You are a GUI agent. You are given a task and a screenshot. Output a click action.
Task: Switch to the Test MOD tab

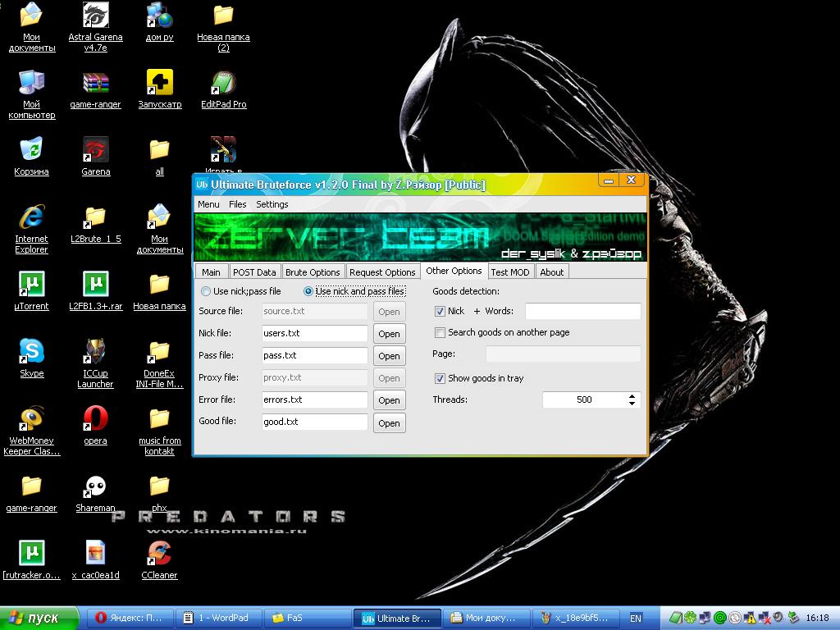tap(510, 272)
